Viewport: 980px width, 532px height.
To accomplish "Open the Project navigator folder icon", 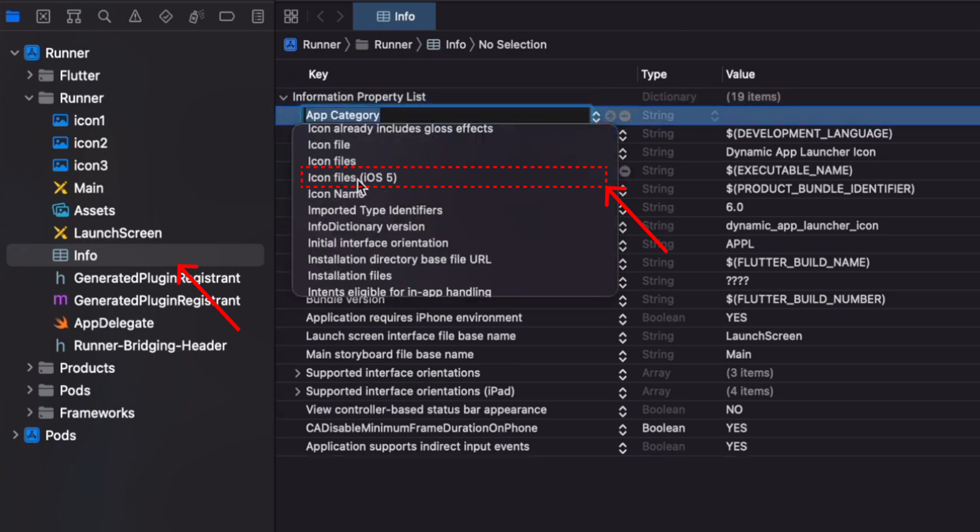I will point(13,17).
